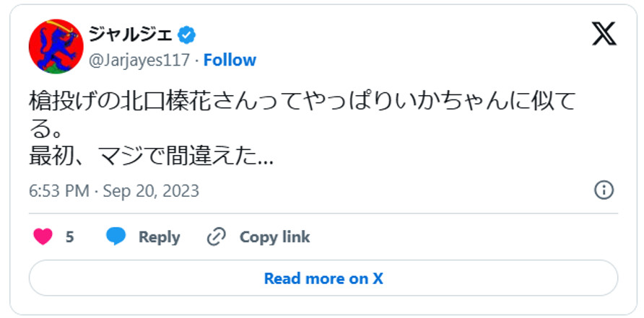644x318 pixels.
Task: Follow the @Jarjayes117 account
Action: (230, 60)
